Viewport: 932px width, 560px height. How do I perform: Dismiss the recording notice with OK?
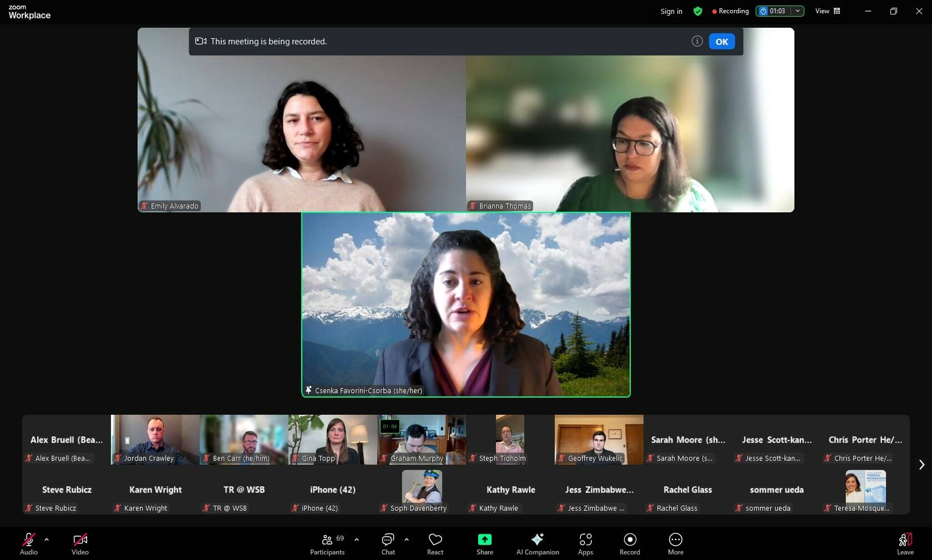pos(722,42)
